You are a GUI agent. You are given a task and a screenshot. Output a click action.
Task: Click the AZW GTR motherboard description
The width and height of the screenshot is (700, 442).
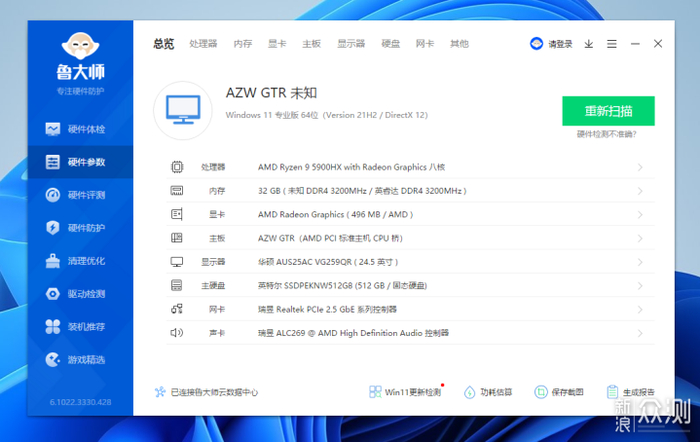tap(330, 238)
